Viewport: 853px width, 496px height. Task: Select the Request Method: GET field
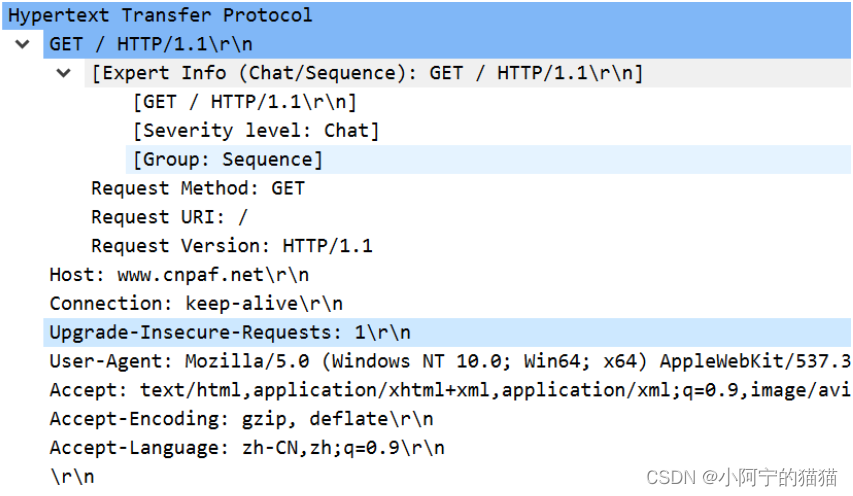tap(198, 188)
